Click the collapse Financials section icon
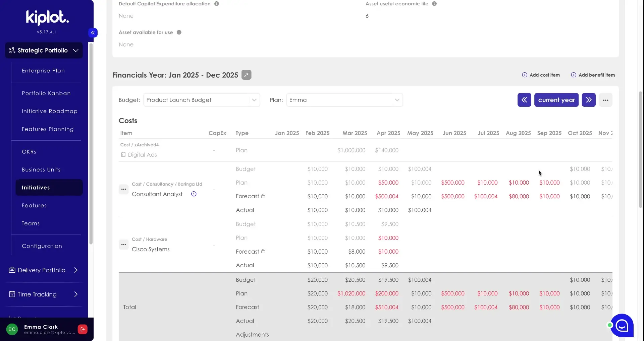 [246, 75]
